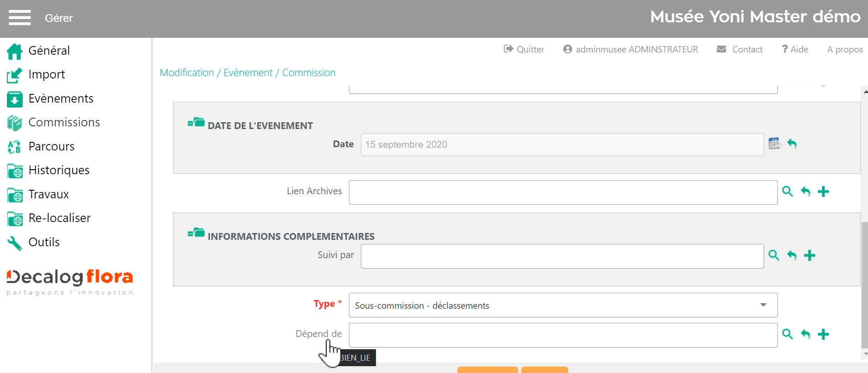Open Commissions in the sidebar
Viewport: 868px width, 373px height.
click(64, 122)
